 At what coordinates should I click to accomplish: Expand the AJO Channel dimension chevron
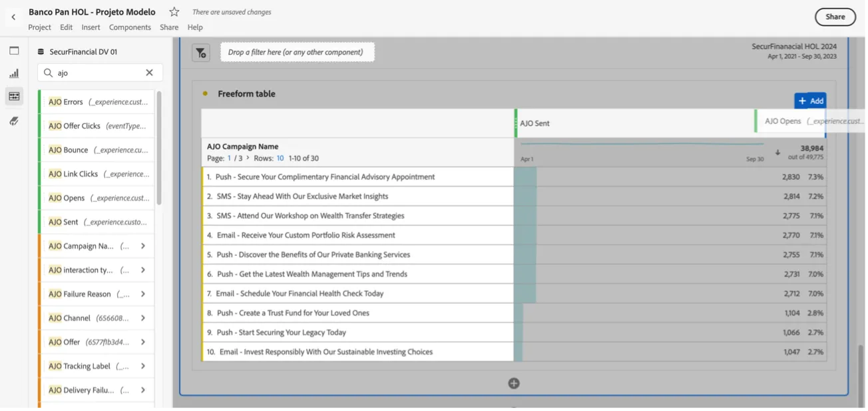tap(143, 318)
